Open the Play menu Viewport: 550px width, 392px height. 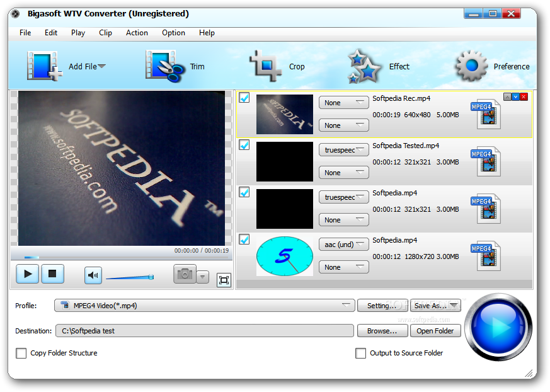click(78, 33)
